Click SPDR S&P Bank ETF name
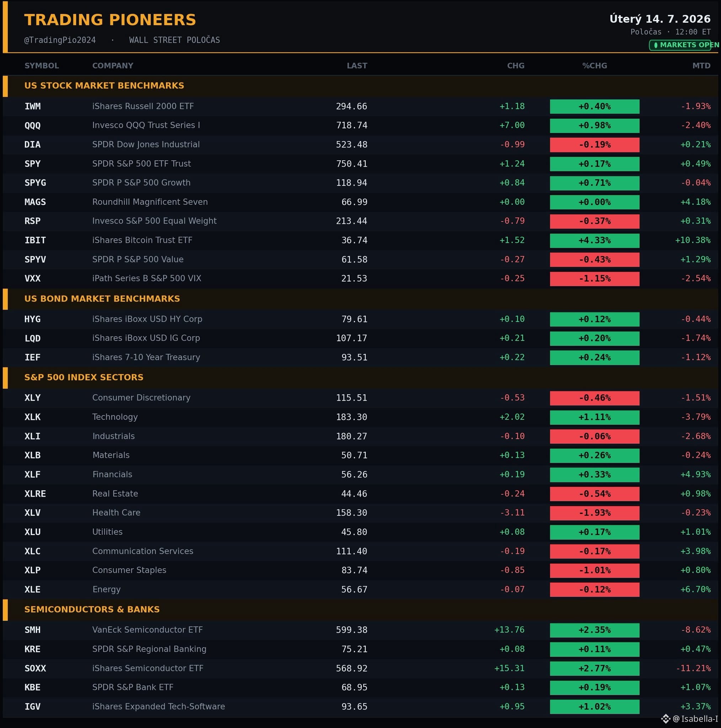 click(x=133, y=687)
